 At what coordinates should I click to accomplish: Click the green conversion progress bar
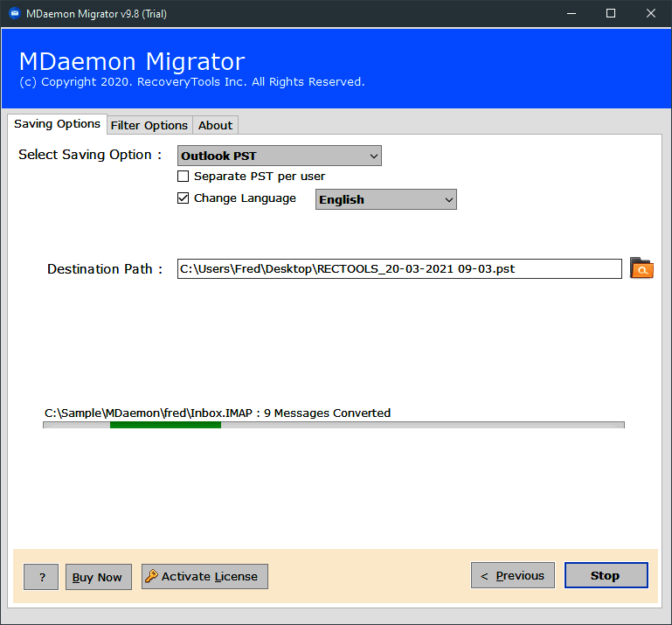pos(165,425)
